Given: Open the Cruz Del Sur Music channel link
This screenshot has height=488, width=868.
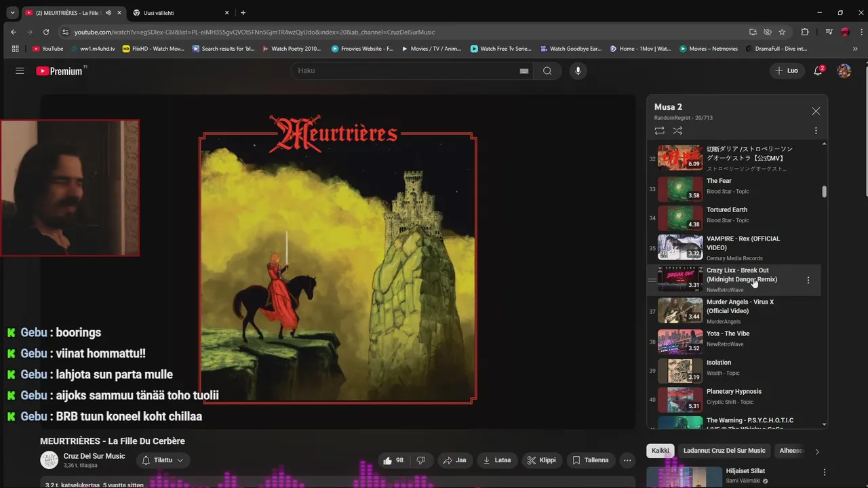Looking at the screenshot, I should [x=94, y=456].
